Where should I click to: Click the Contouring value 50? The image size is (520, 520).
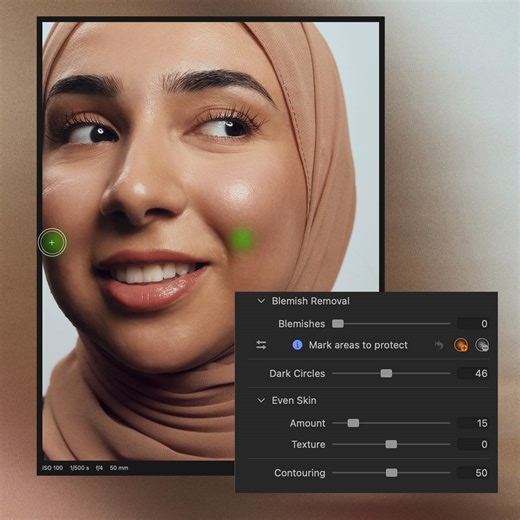click(x=473, y=473)
